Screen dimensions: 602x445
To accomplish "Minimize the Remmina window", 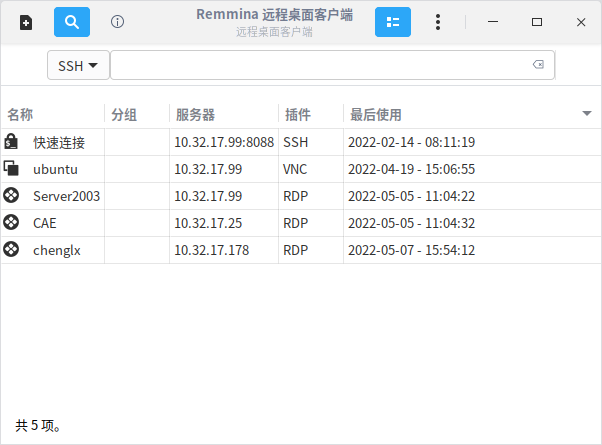I will click(x=493, y=22).
